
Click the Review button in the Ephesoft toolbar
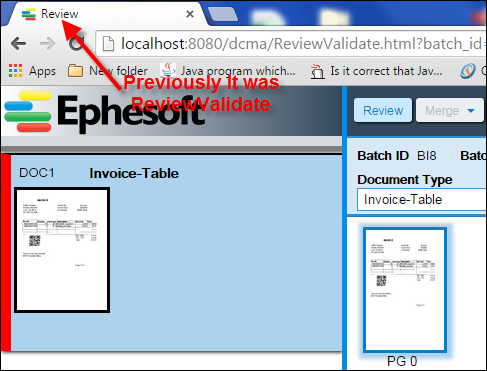coord(383,110)
